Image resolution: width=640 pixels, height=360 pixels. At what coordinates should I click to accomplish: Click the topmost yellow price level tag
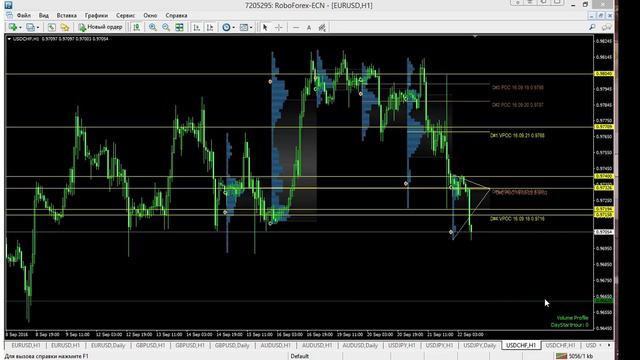[x=604, y=73]
